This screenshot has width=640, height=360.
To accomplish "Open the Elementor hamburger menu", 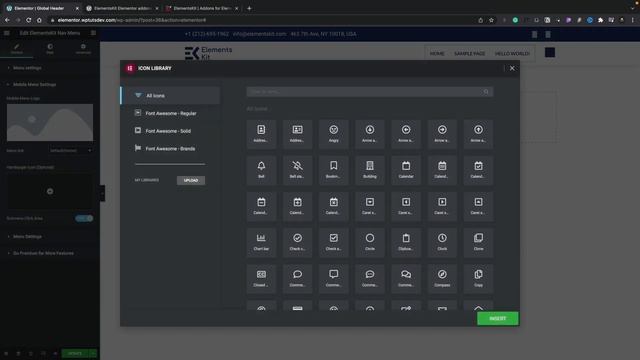I will click(x=7, y=33).
